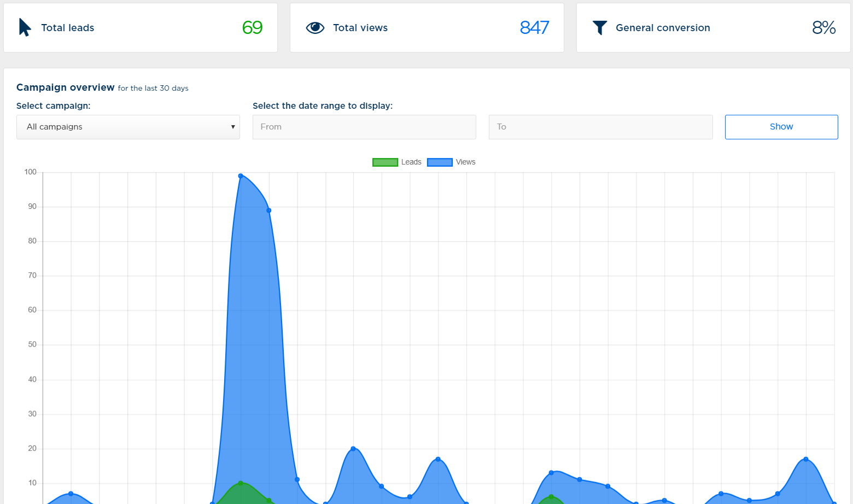Click the y-axis label 50

point(33,344)
